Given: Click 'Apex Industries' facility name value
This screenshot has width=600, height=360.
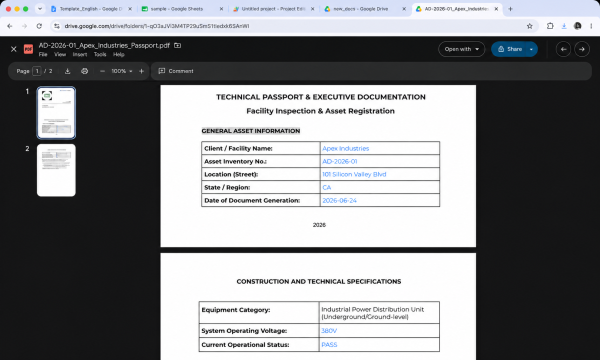Looking at the screenshot, I should (346, 148).
